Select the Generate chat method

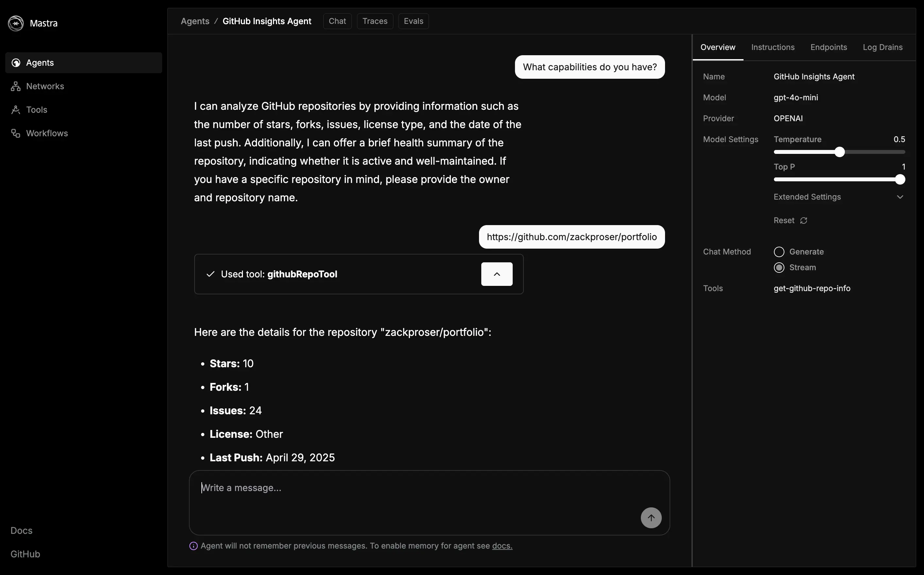(x=779, y=252)
